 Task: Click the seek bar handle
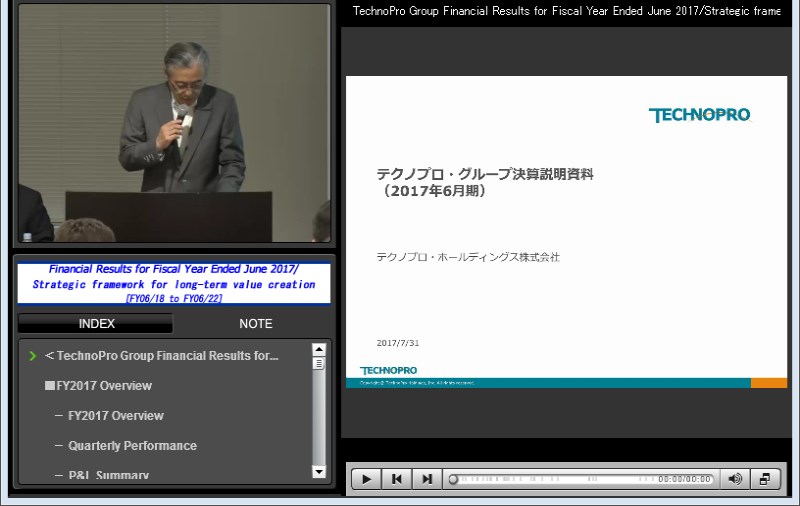click(x=453, y=479)
